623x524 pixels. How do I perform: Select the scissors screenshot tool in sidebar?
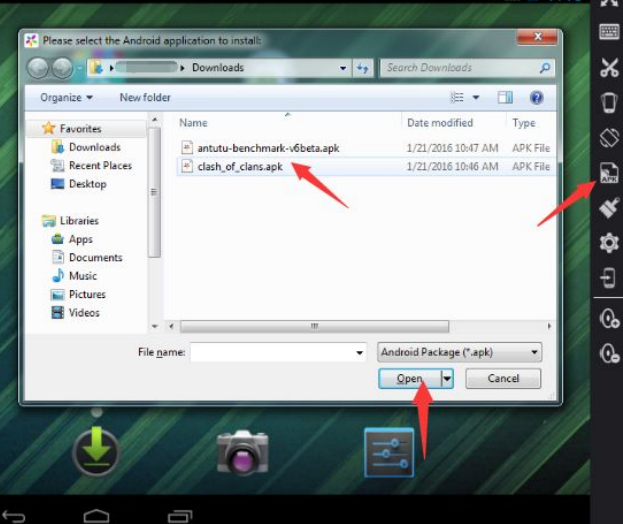tap(609, 67)
